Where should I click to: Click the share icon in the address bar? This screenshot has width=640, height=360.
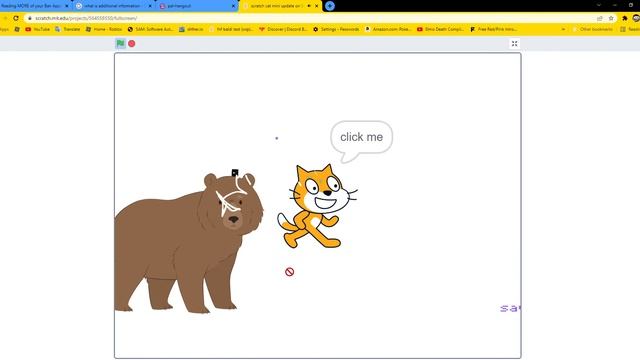pyautogui.click(x=600, y=18)
